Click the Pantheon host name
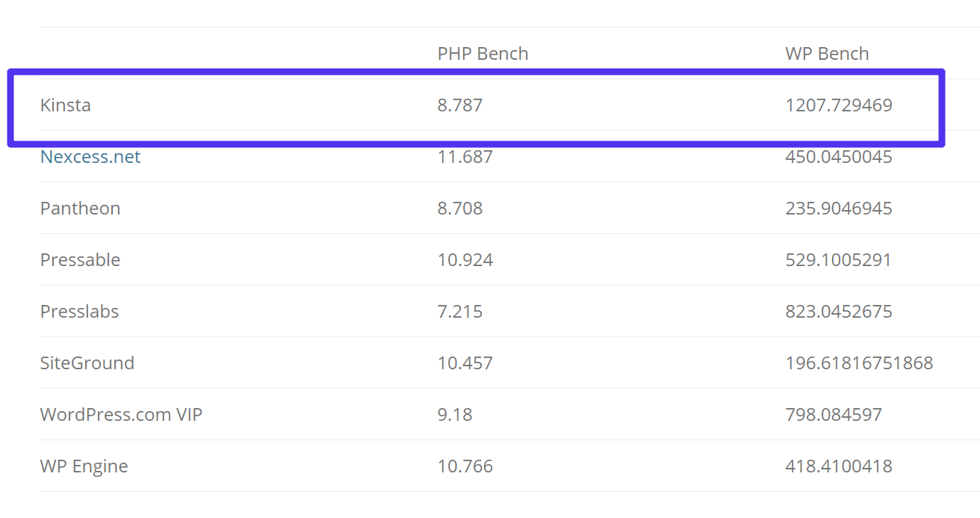This screenshot has height=518, width=980. [80, 209]
